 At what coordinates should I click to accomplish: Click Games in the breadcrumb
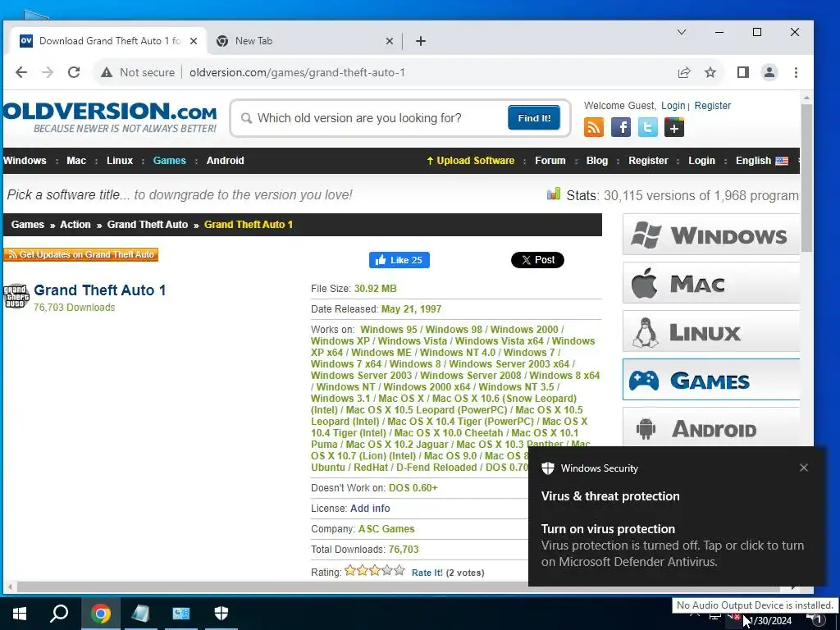coord(28,225)
